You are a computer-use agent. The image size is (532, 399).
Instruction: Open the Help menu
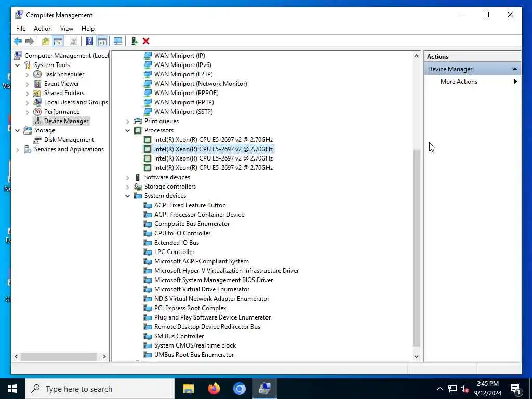[x=88, y=29]
